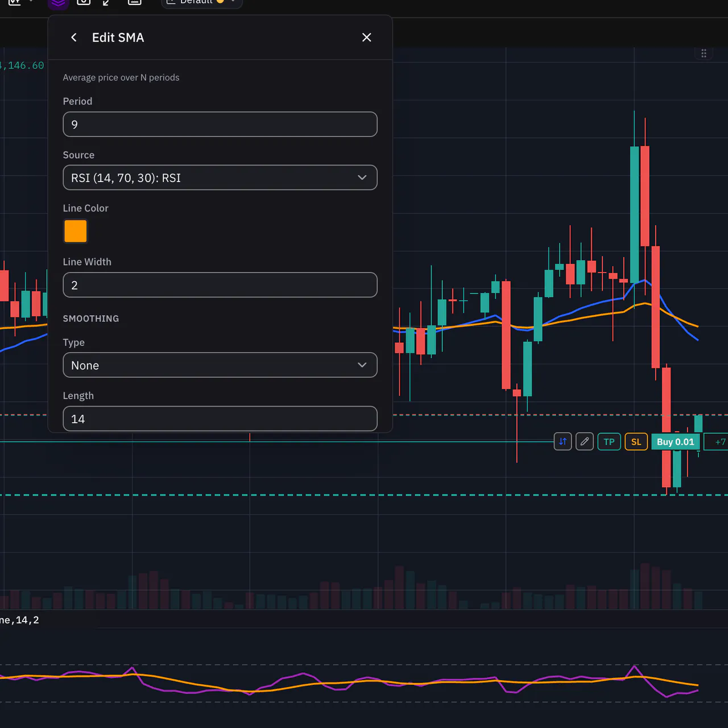
Task: Click the Line Width label
Action: [87, 262]
